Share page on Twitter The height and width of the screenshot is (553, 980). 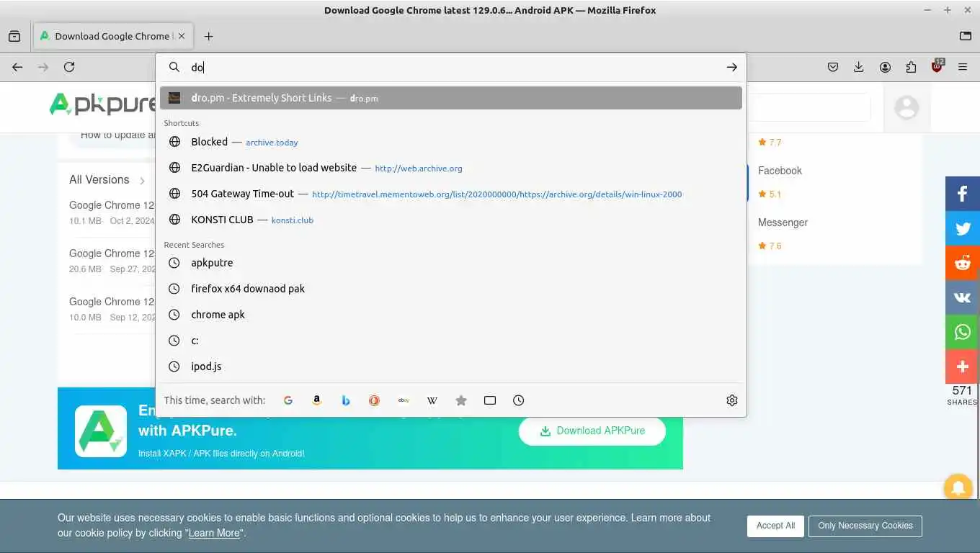click(x=963, y=228)
